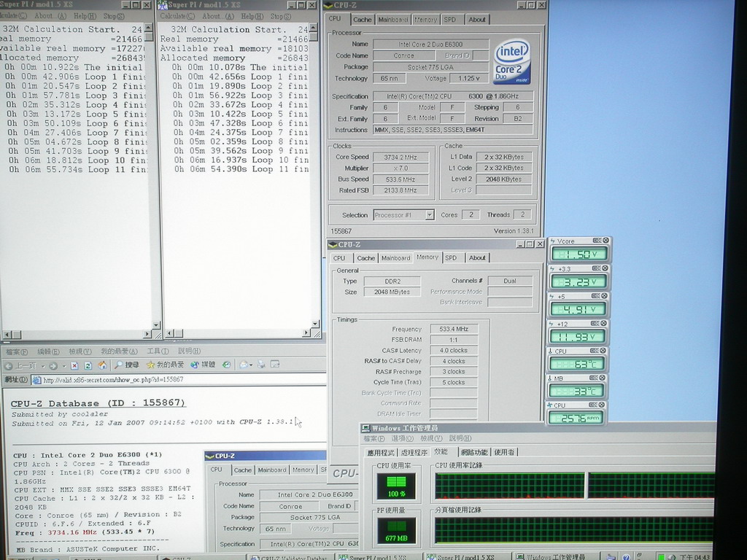Open settings of the CPU temperature gadget
This screenshot has width=747, height=560.
[x=594, y=351]
